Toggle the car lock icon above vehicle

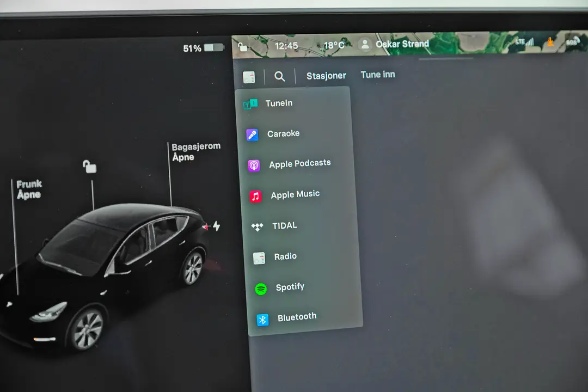(x=90, y=167)
